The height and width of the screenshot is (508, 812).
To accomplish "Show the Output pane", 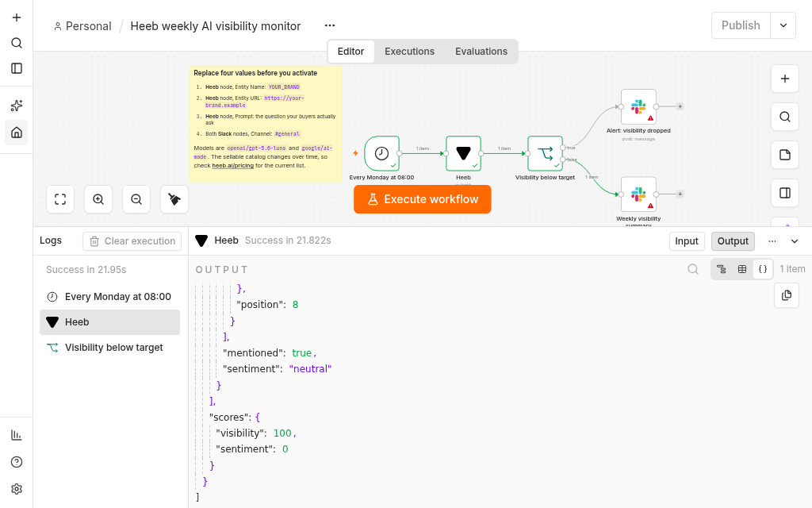I will tap(733, 241).
